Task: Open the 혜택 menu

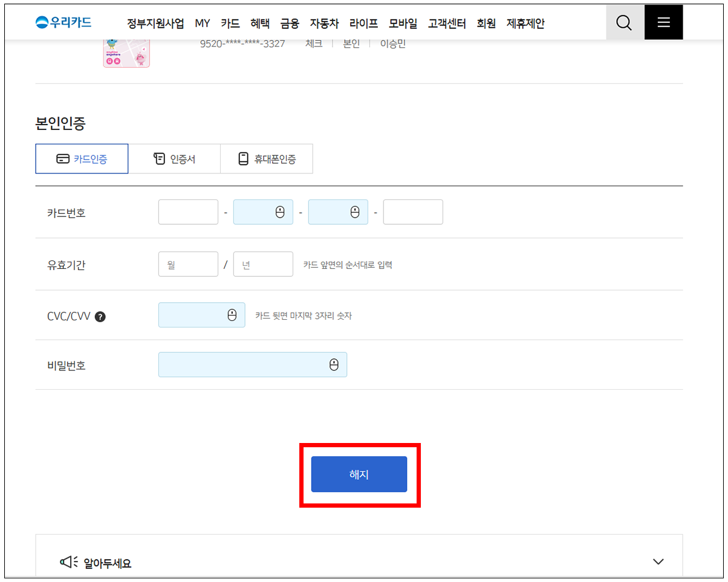Action: (260, 24)
